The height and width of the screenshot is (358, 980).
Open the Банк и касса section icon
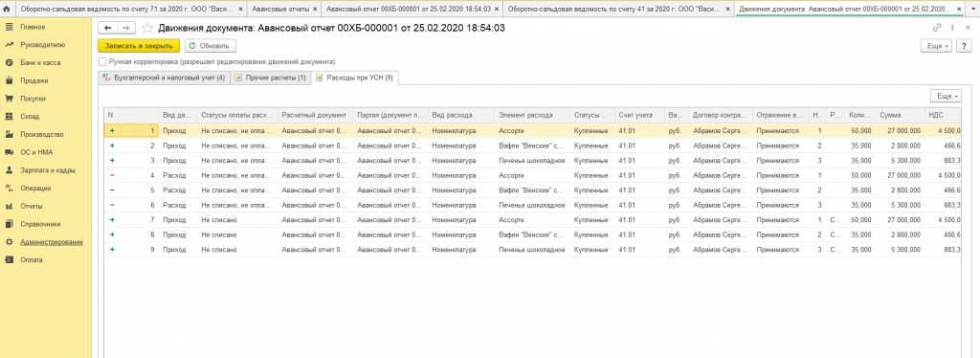[9, 62]
